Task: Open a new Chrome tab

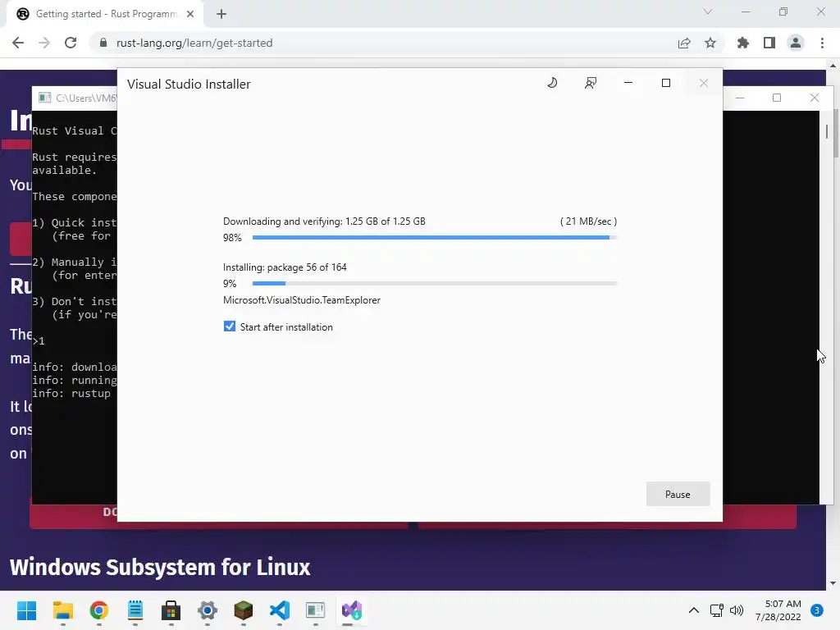Action: pos(221,14)
